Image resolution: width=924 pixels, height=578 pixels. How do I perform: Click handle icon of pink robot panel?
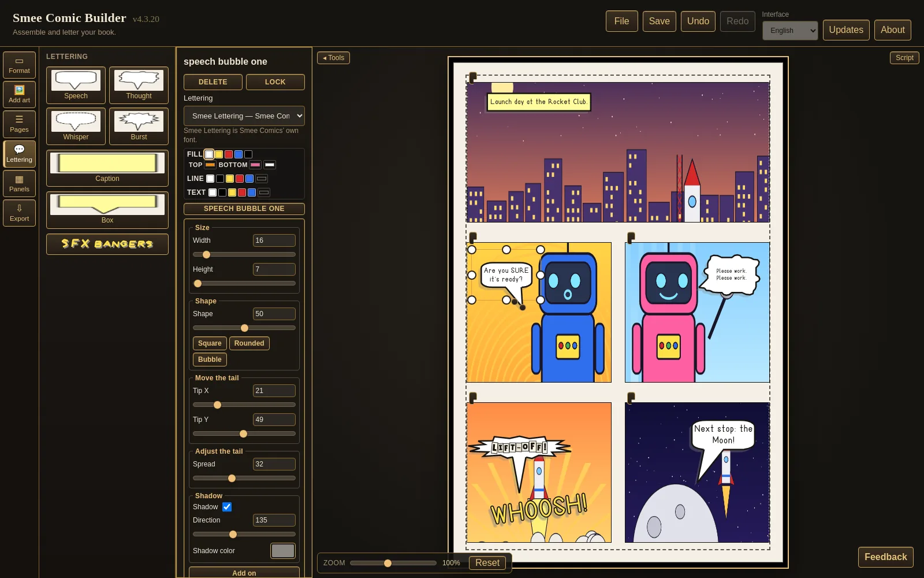tap(631, 237)
